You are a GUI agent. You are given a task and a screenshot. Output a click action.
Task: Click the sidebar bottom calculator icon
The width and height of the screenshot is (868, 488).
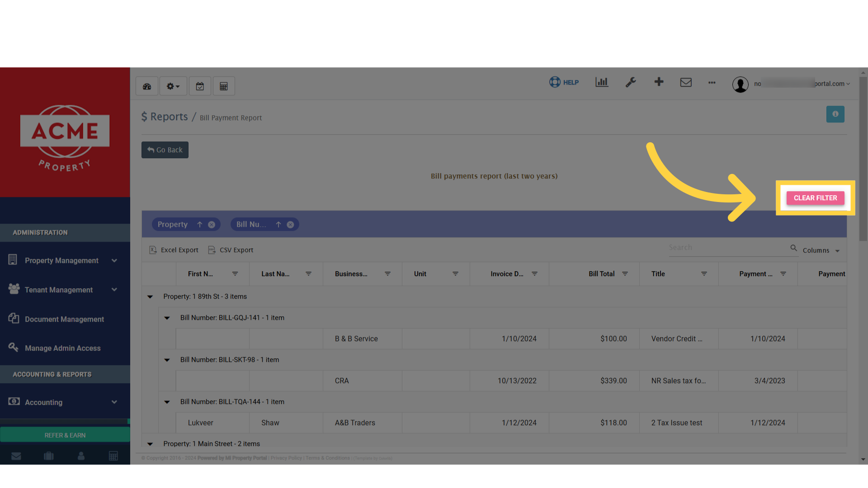point(113,456)
